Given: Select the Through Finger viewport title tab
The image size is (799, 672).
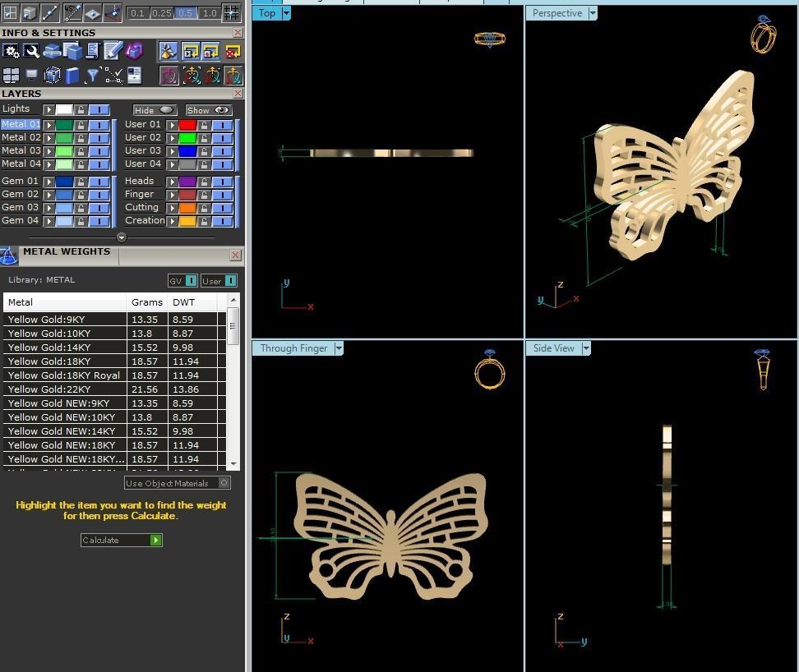Looking at the screenshot, I should point(293,348).
